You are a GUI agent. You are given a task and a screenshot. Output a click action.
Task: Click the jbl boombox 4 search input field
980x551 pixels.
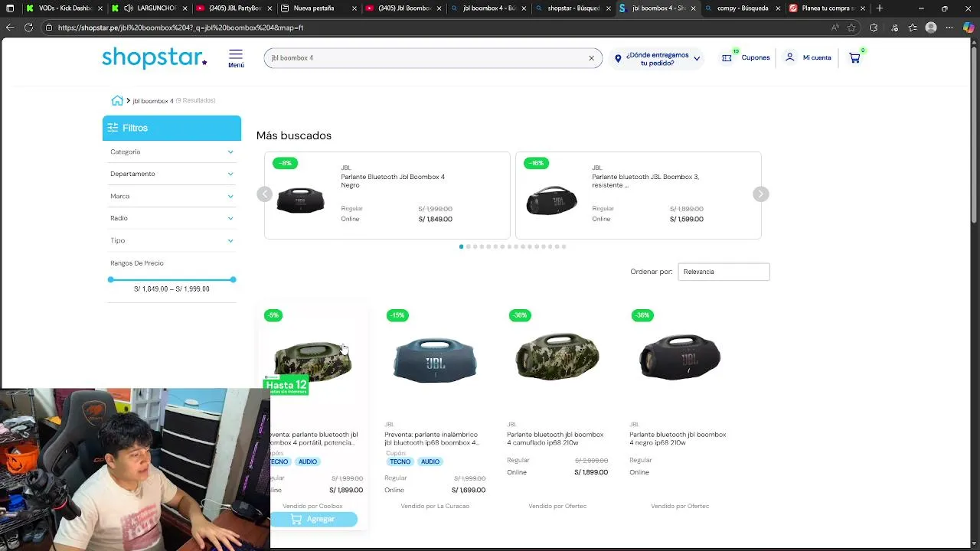point(433,58)
